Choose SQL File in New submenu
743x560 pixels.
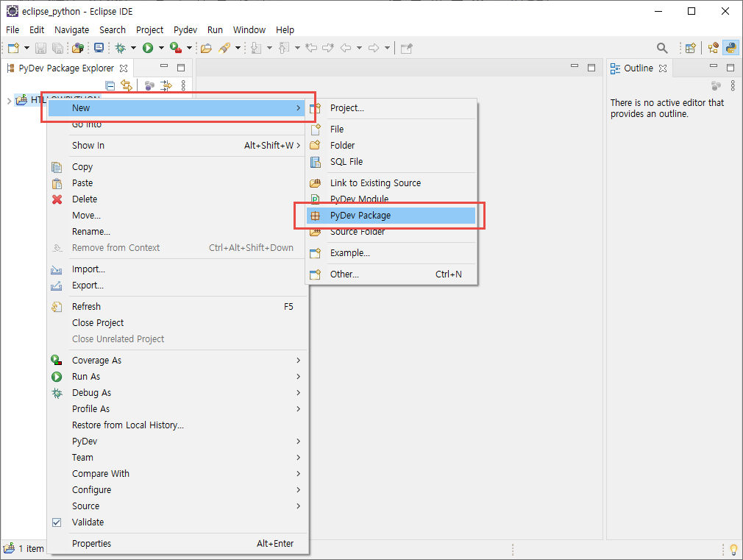[x=391, y=162]
